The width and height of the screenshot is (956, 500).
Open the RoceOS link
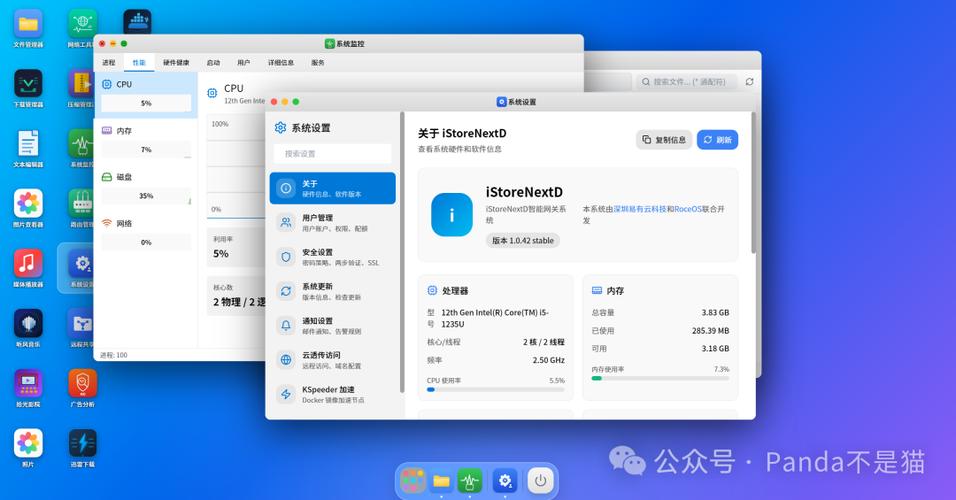(x=688, y=209)
